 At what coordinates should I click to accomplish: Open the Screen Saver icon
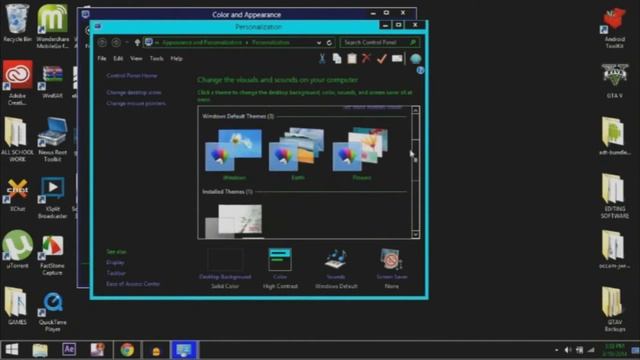[x=391, y=259]
